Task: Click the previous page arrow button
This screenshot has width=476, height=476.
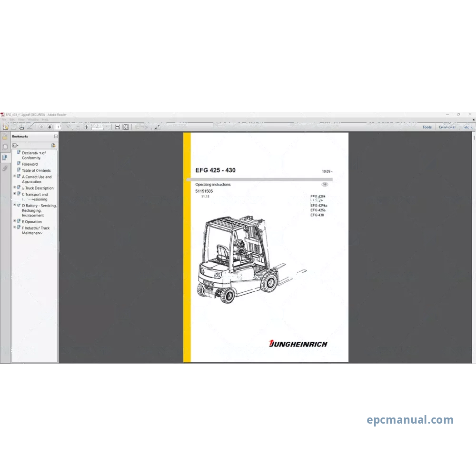Action: [41, 127]
